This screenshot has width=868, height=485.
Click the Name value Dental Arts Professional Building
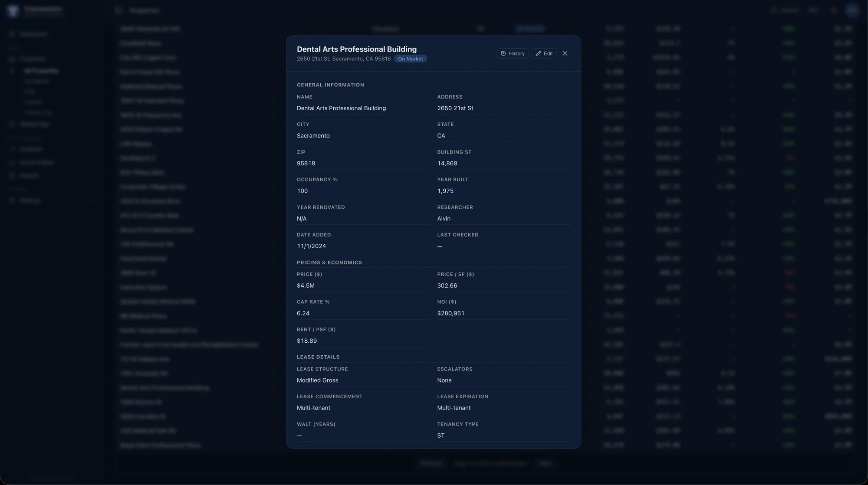341,108
